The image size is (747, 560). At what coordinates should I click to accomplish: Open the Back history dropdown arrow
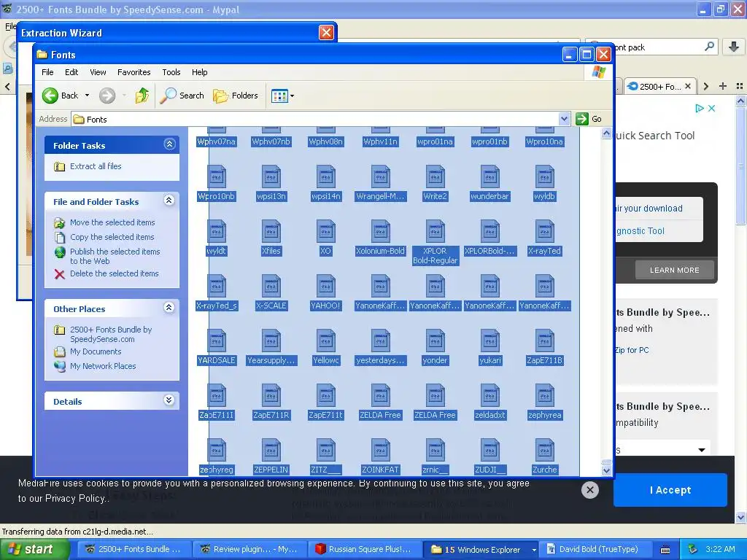click(x=88, y=96)
